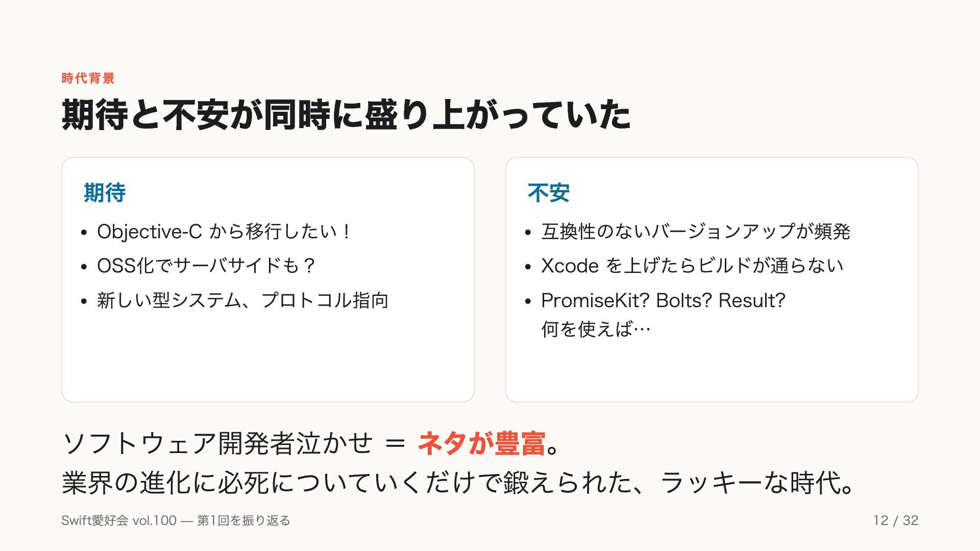Click the bullet dot before Objective-C
This screenshot has width=980, height=551.
pos(84,233)
